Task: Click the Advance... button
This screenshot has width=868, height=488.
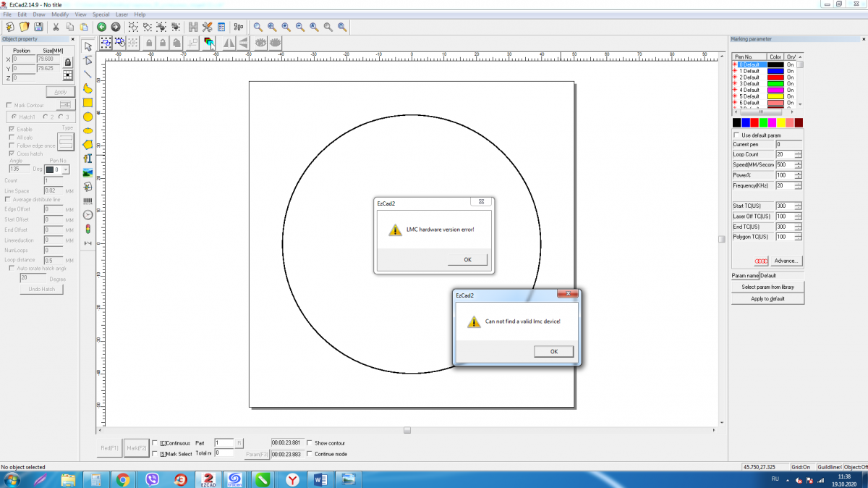Action: click(786, 261)
